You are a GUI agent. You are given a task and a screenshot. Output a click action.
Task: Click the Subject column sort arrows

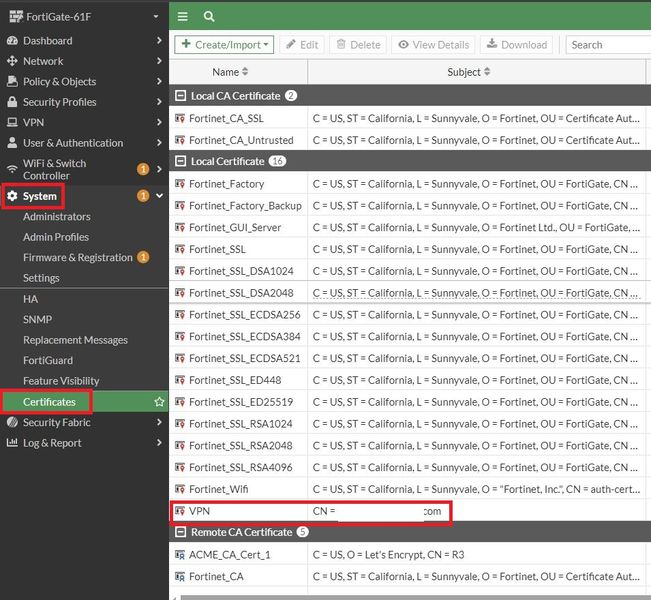point(487,72)
